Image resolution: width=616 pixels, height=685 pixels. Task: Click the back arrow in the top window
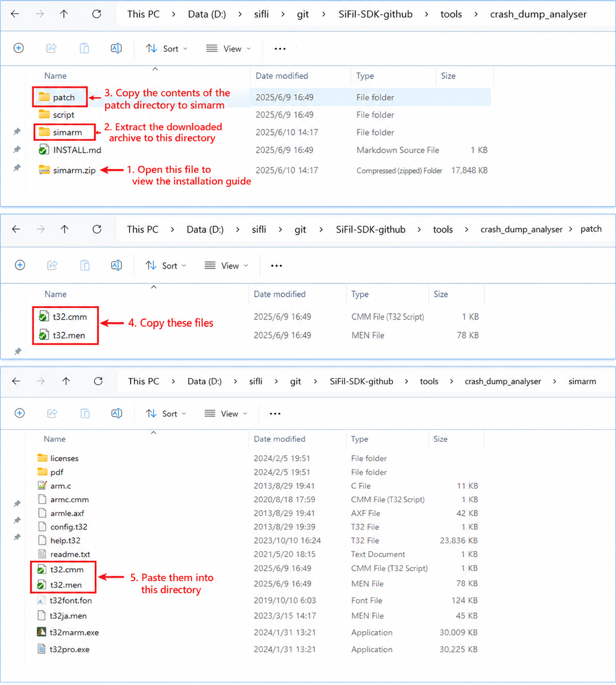(x=15, y=14)
